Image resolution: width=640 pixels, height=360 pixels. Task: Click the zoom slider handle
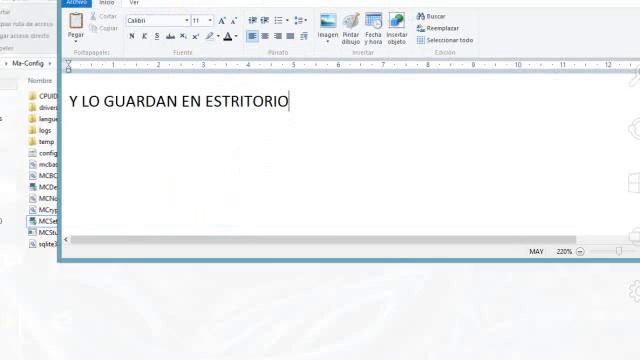click(619, 251)
